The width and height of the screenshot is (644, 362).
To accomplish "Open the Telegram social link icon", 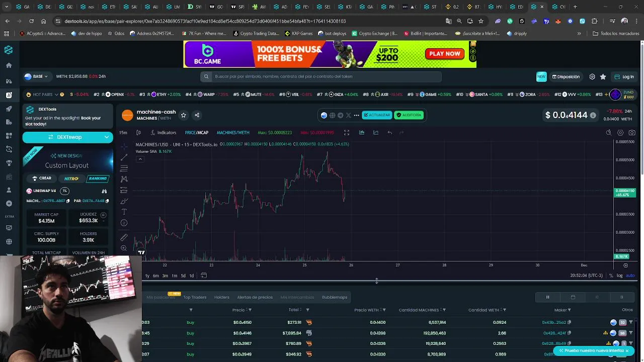I will coord(340,115).
